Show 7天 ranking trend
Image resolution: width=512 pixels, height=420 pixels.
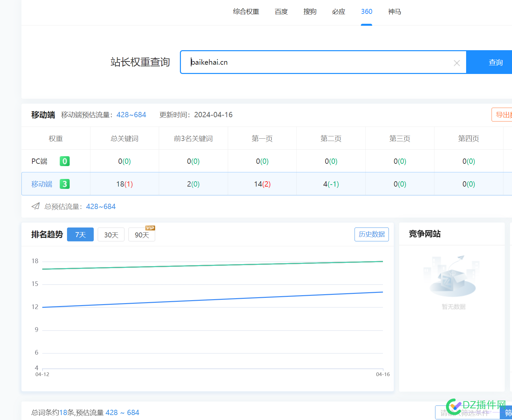click(80, 234)
